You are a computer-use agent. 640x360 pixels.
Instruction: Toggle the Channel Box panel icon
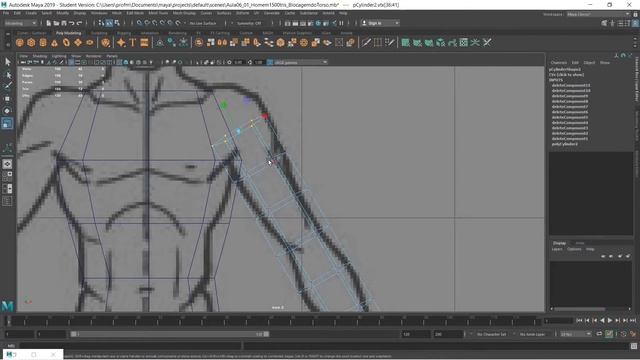pos(635,23)
